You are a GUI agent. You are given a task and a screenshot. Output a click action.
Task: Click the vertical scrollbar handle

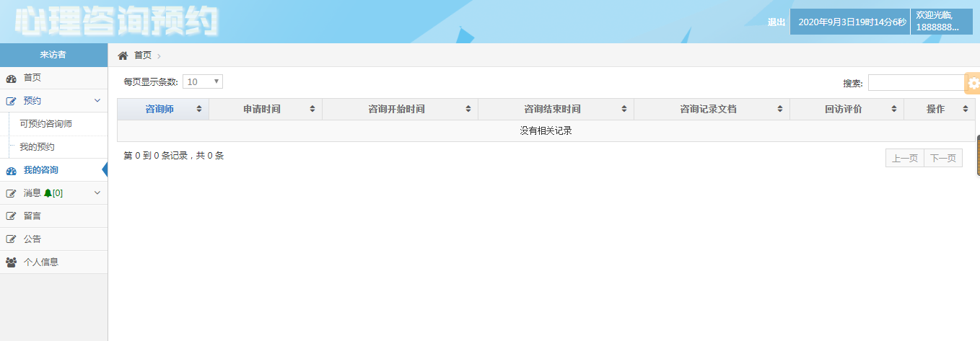click(978, 155)
